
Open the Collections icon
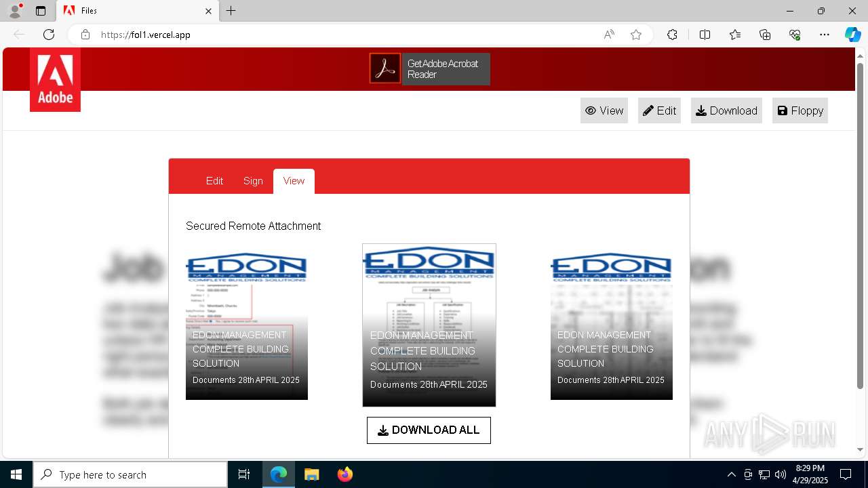click(765, 35)
